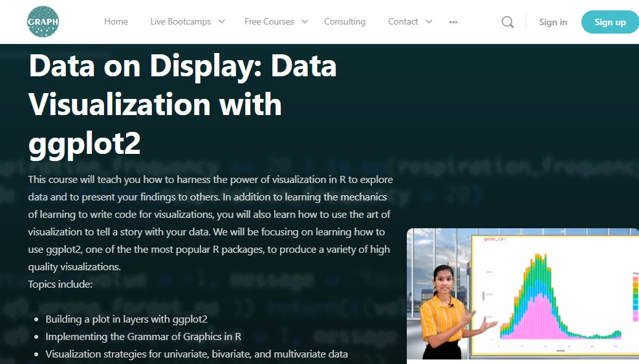The image size is (639, 364).
Task: Click the geom_col title in the chart
Action: pyautogui.click(x=495, y=239)
